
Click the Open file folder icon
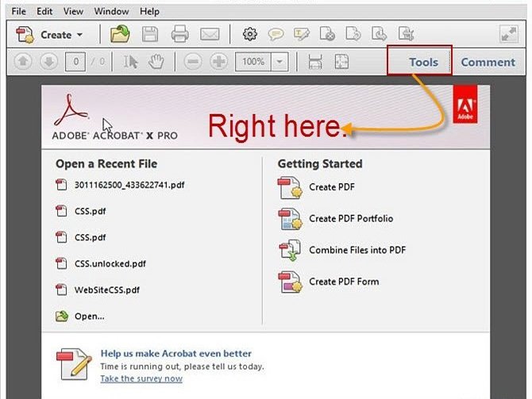tap(120, 34)
